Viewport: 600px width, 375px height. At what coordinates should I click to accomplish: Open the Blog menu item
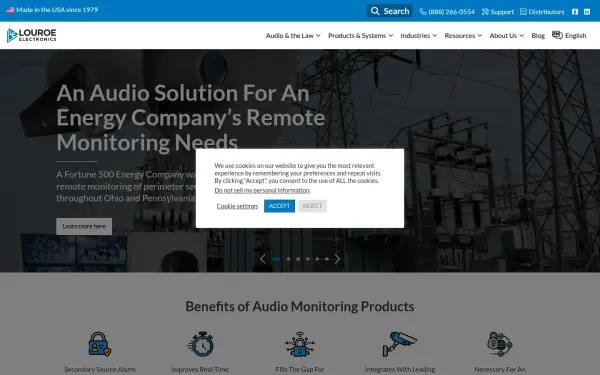(538, 36)
